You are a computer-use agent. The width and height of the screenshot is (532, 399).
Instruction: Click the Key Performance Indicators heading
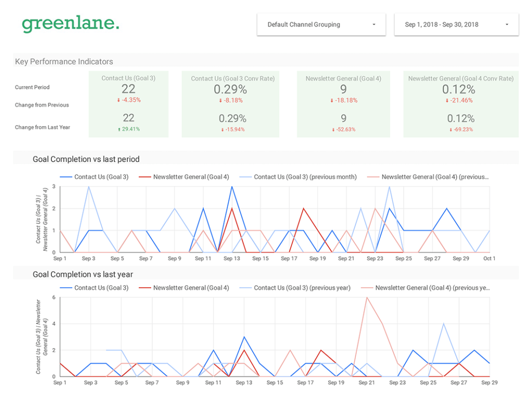(63, 61)
